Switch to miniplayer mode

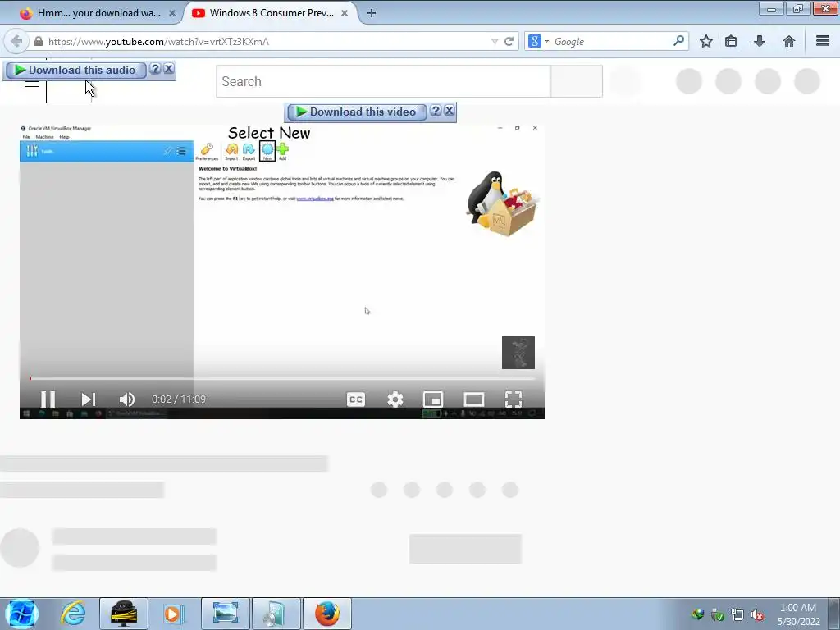coord(433,399)
